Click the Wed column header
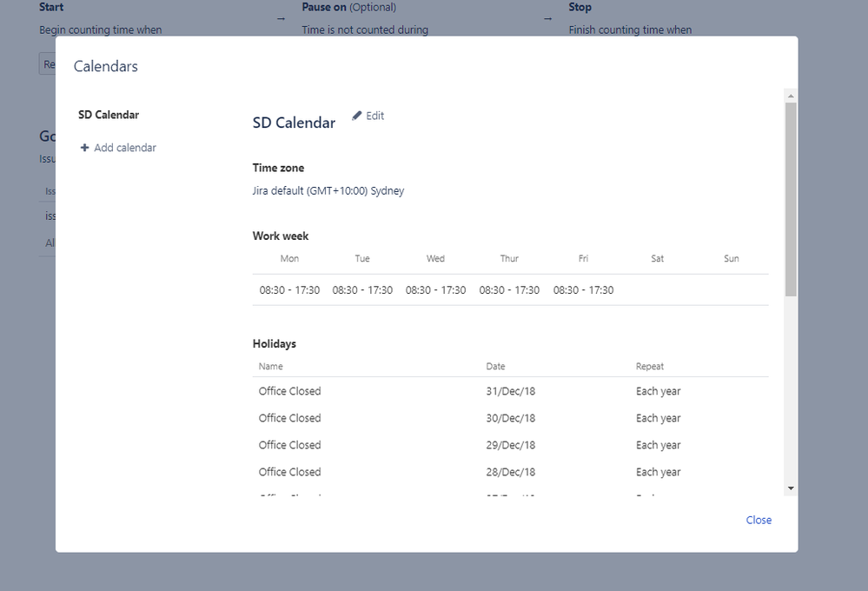The width and height of the screenshot is (868, 591). click(x=435, y=258)
